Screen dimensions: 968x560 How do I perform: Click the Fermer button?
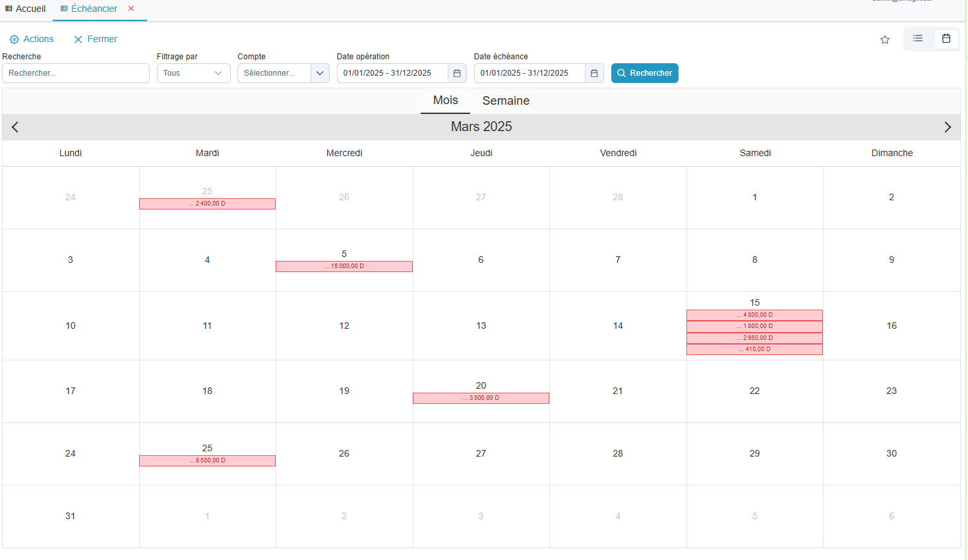pyautogui.click(x=96, y=40)
